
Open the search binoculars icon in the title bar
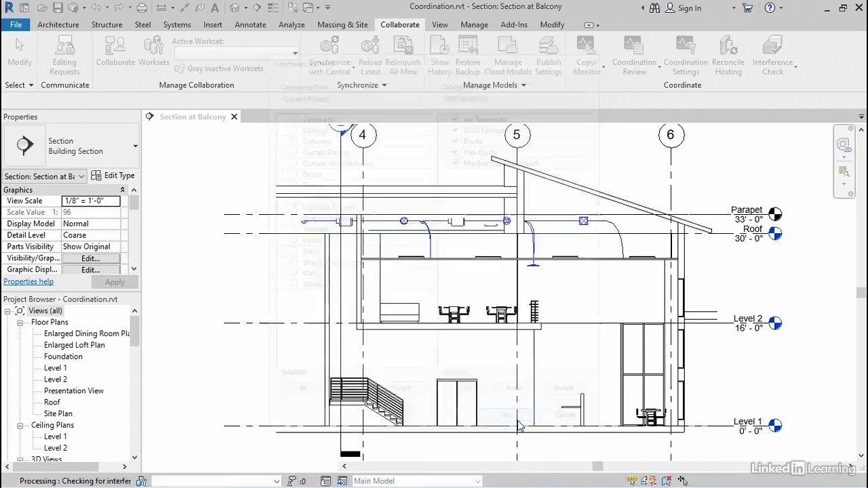[654, 8]
